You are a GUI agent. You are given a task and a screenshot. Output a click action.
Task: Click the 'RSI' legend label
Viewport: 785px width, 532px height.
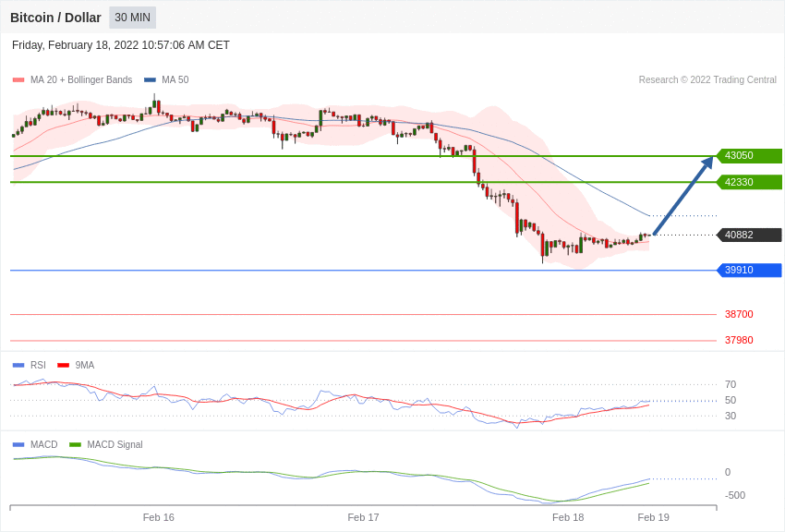coord(38,366)
